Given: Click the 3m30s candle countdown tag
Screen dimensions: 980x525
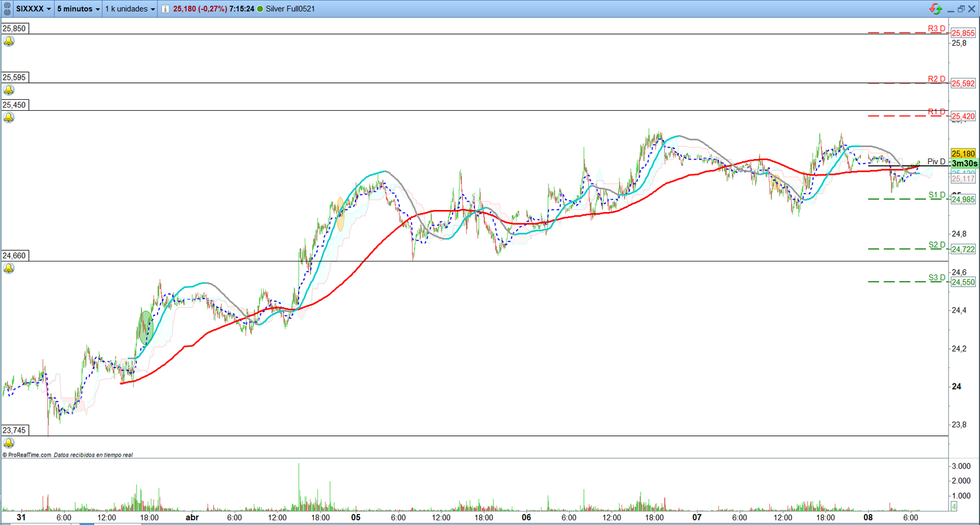Looking at the screenshot, I should click(964, 164).
